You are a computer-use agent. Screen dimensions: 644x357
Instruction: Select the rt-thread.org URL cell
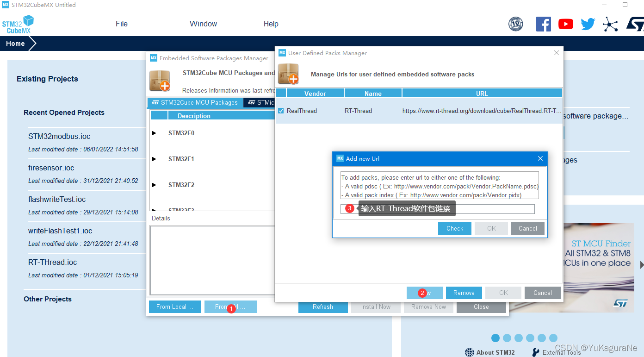[482, 111]
